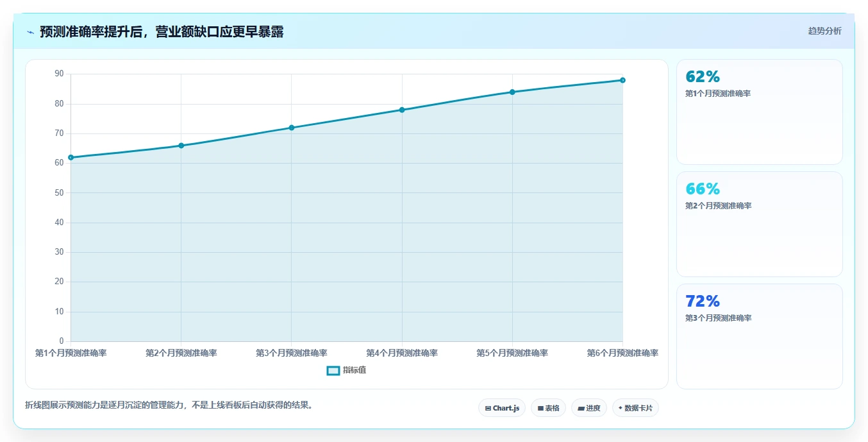
Task: Click x-axis label 第2个月预测准确率
Action: click(x=181, y=353)
